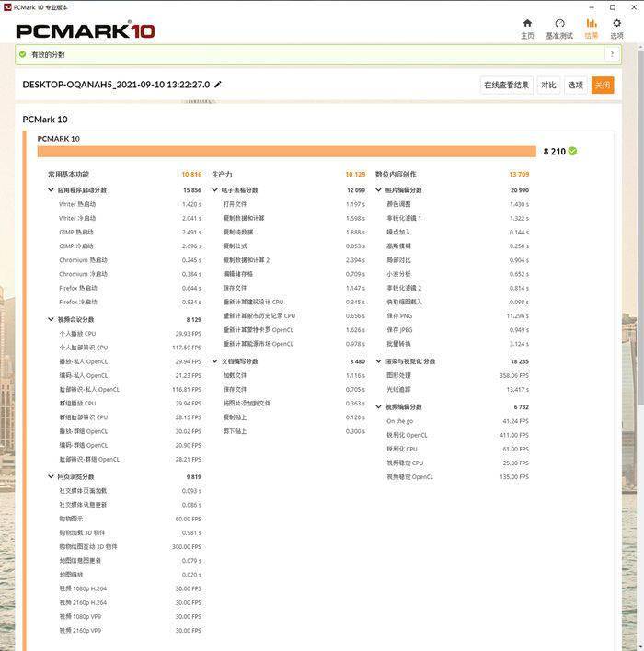The height and width of the screenshot is (651, 644).
Task: Click the PCMark 10 app icon in title bar
Action: coord(7,7)
